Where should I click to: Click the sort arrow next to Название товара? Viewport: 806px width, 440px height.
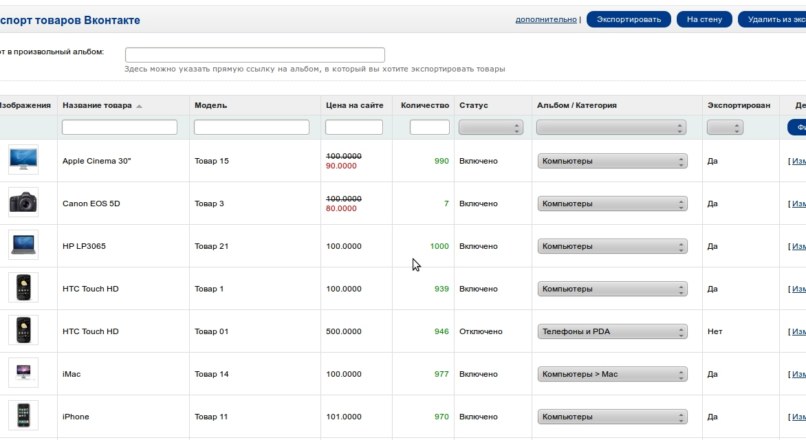click(x=139, y=106)
